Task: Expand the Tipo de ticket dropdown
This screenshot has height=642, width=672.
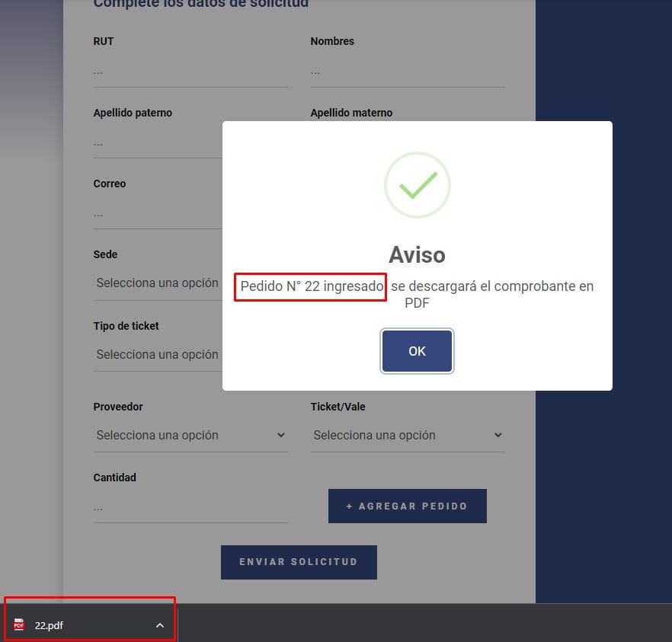Action: pos(157,355)
